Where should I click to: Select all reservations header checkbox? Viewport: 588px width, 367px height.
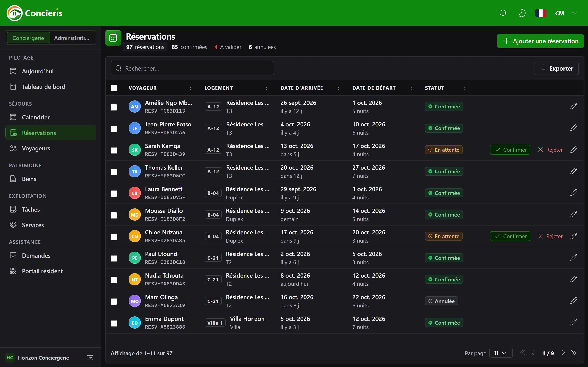pos(114,88)
